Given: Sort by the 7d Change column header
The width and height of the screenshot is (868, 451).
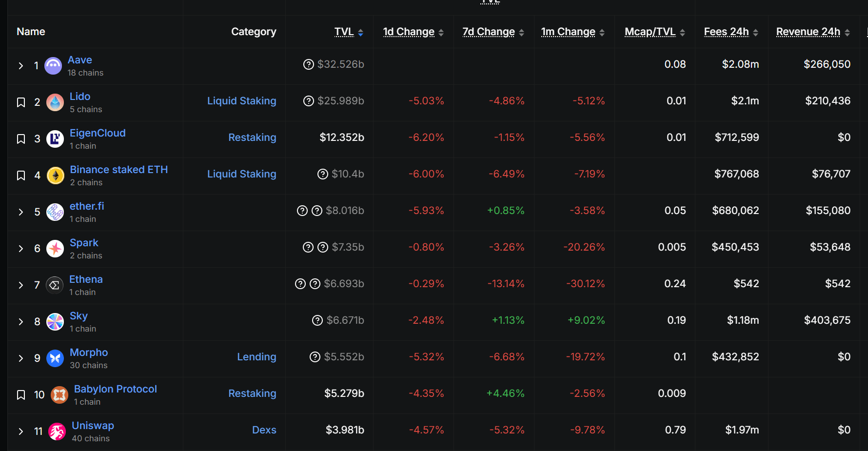Looking at the screenshot, I should tap(489, 32).
